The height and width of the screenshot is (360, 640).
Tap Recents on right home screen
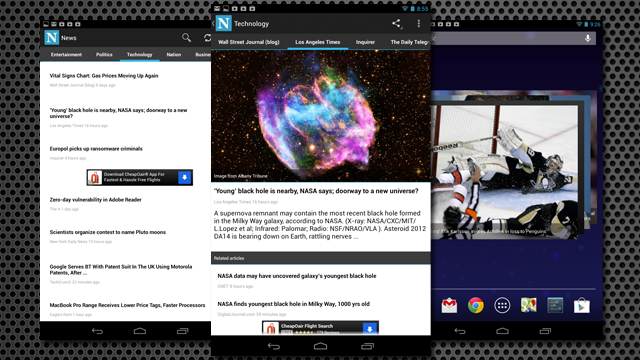tap(545, 331)
